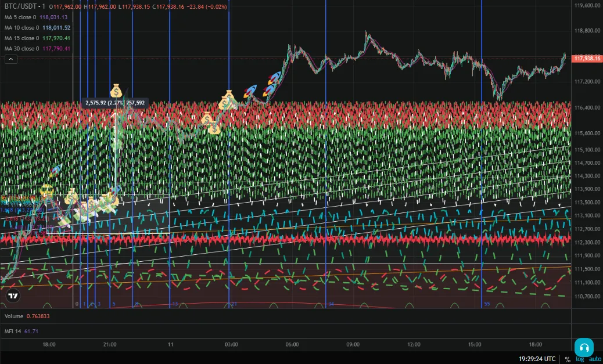Click the 15:00 time axis label
The height and width of the screenshot is (364, 603).
pos(475,344)
